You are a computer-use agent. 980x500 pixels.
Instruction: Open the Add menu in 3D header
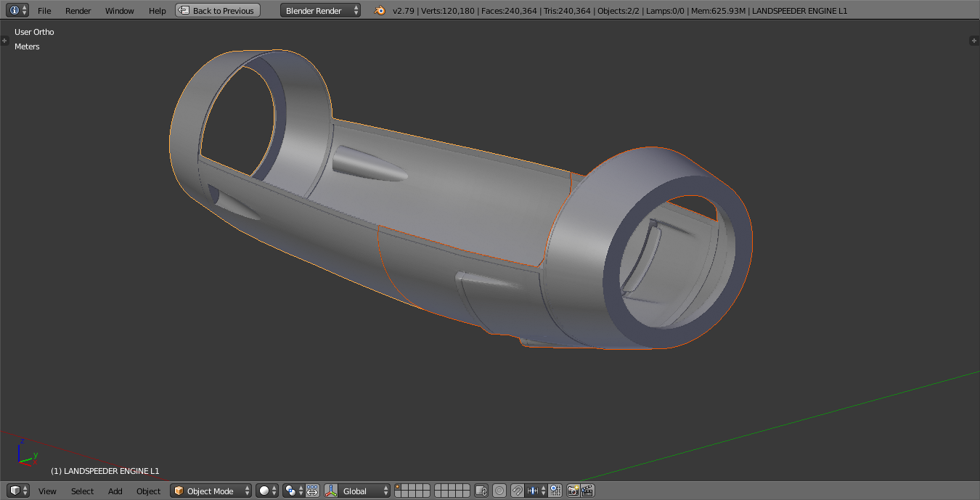115,491
